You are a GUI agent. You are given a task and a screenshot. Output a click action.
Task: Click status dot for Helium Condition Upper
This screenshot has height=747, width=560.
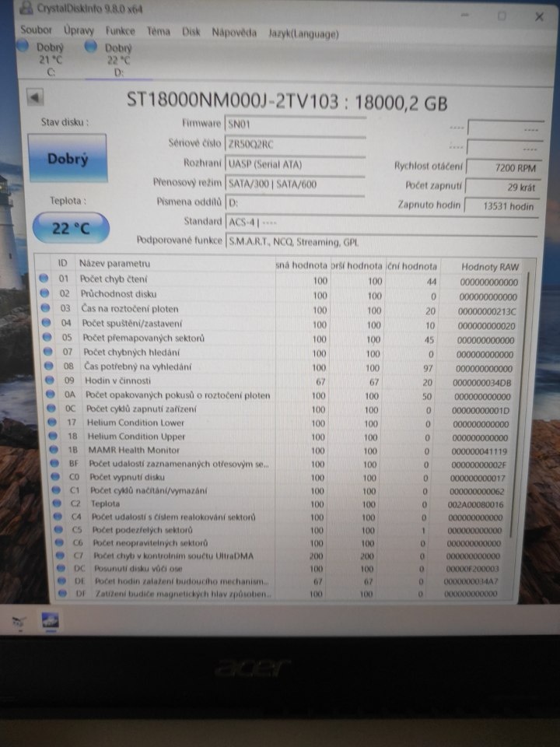[x=54, y=436]
